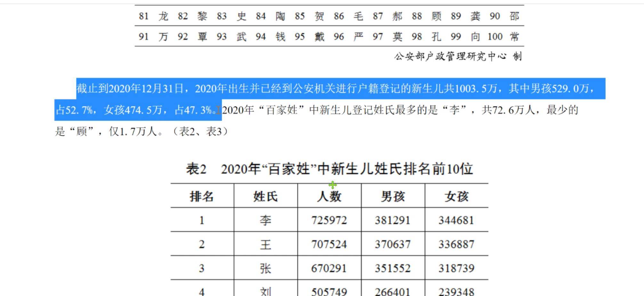
Task: Select surname 常 at rank 100
Action: point(514,37)
